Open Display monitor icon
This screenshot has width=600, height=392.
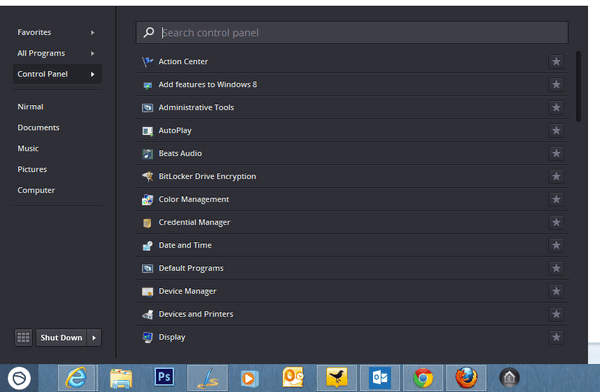tap(147, 337)
